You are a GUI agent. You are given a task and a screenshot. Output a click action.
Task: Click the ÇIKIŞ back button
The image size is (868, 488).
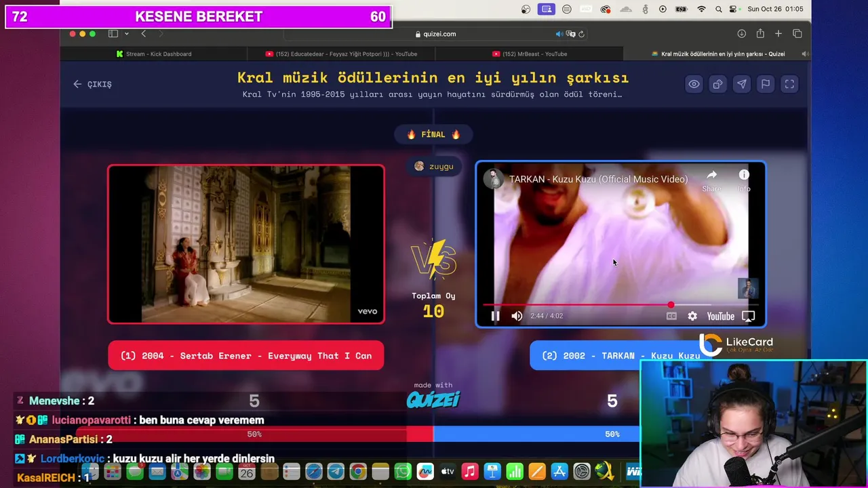[93, 84]
